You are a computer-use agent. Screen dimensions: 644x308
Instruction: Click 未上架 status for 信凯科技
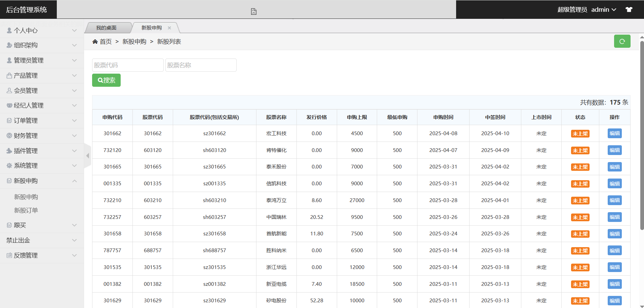coord(580,184)
